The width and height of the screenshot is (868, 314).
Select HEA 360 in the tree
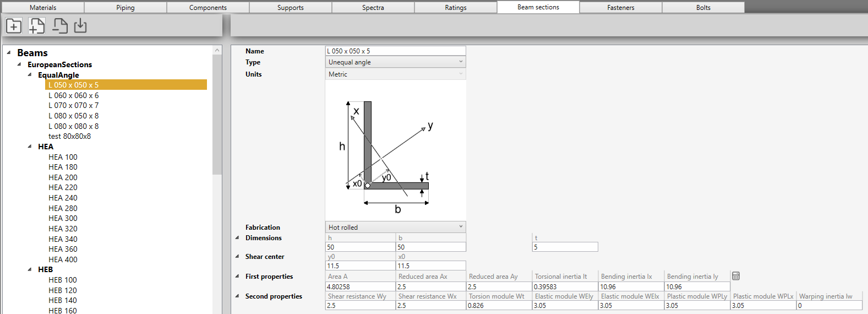tap(63, 249)
